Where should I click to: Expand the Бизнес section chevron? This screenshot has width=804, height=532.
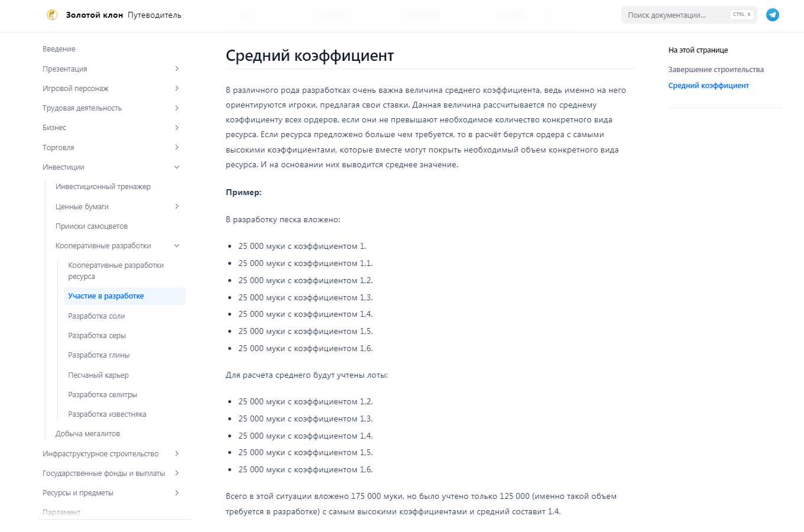(x=177, y=128)
